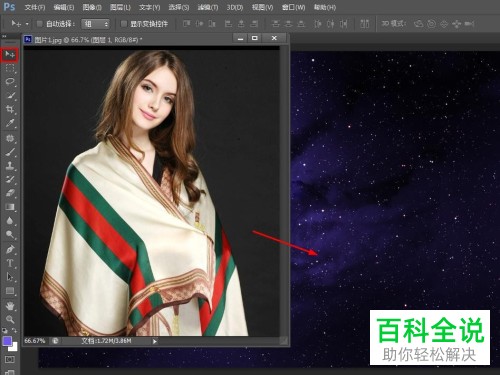Select the History Brush tool
Viewport: 500px width, 375px height.
coord(10,179)
